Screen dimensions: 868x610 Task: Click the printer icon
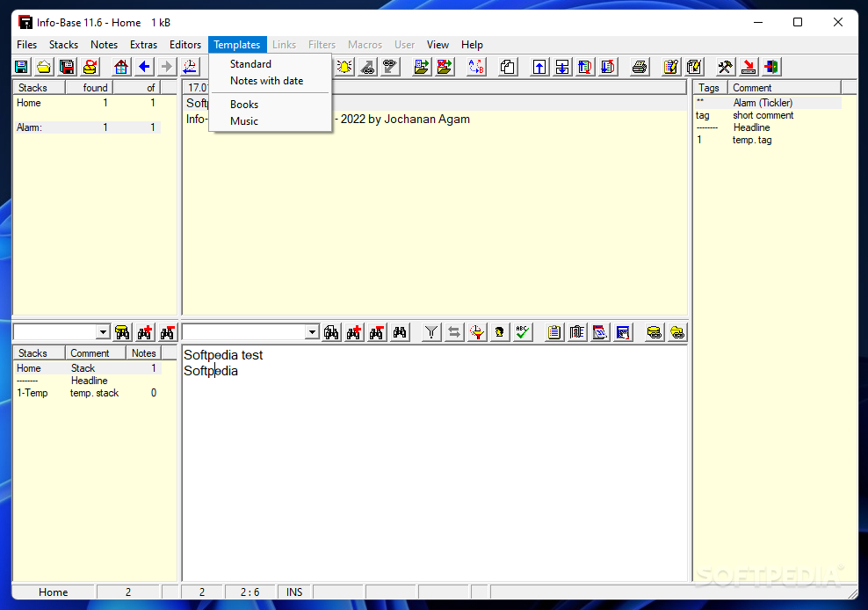pos(640,67)
